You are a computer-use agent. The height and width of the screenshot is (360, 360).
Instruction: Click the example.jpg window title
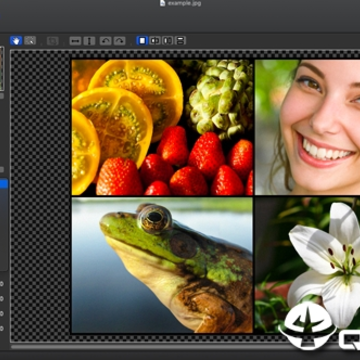pyautogui.click(x=184, y=3)
